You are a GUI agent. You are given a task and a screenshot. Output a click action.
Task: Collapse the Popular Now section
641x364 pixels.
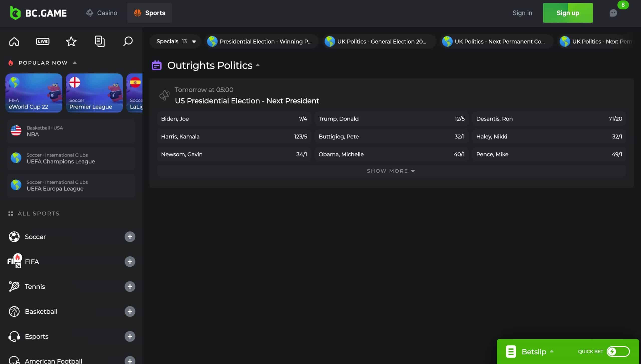[75, 63]
